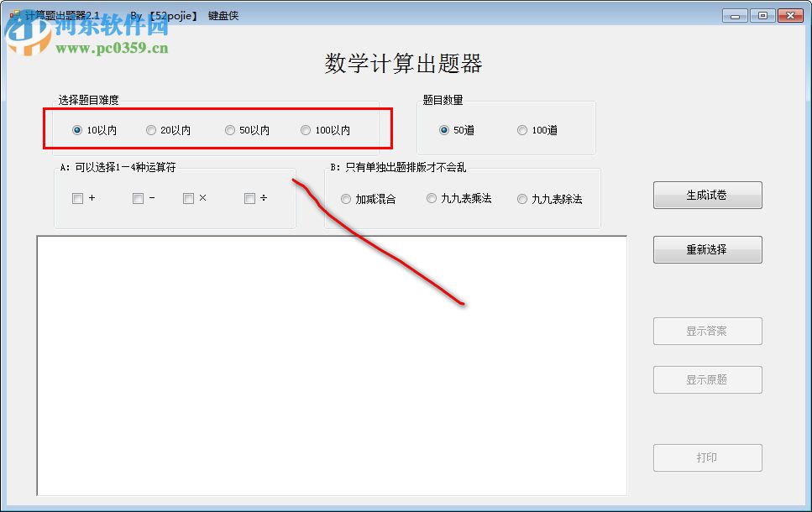This screenshot has height=512, width=812.
Task: Enable the addition (+) operator checkbox
Action: [76, 198]
